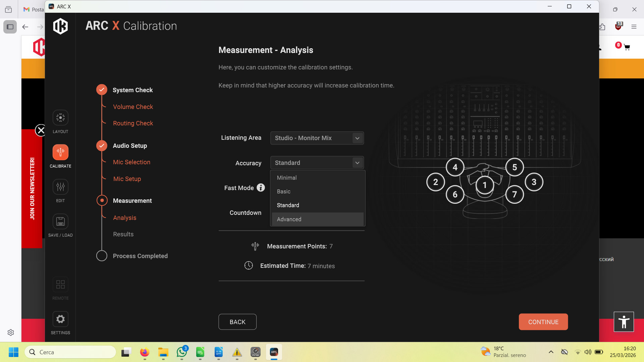Select measurement point 5 circle
This screenshot has height=362, width=644.
(514, 167)
